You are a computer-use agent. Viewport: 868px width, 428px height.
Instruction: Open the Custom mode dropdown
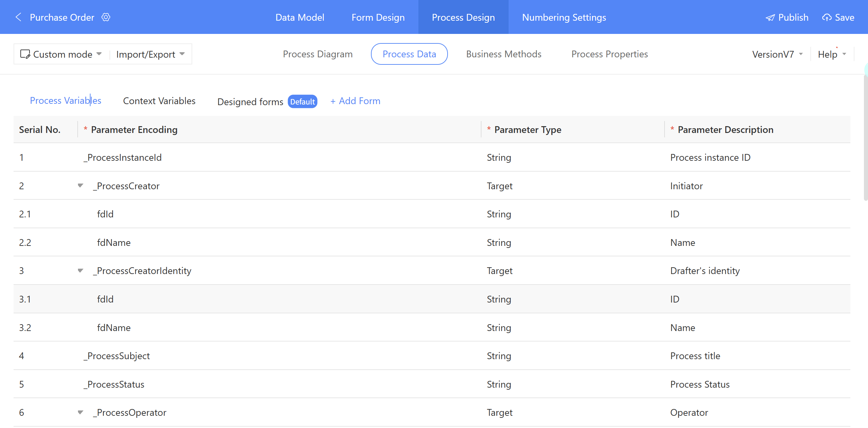click(x=63, y=54)
